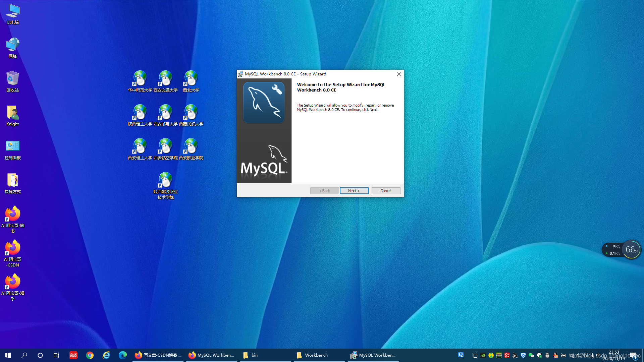Select the 西安交通大学 web shortcut

point(166,81)
